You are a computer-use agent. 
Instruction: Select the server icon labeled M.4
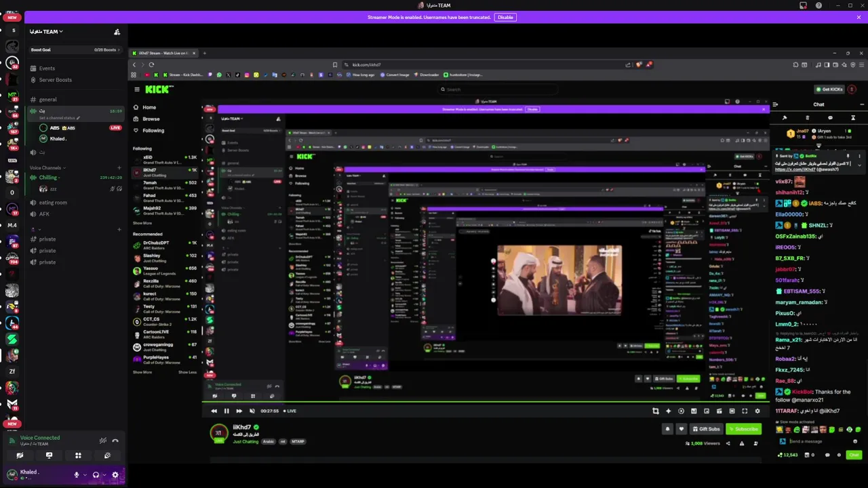tap(12, 226)
